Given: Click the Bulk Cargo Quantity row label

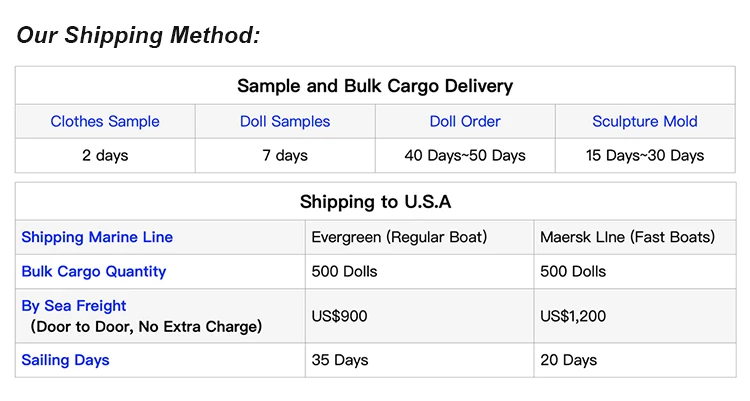Looking at the screenshot, I should 94,271.
